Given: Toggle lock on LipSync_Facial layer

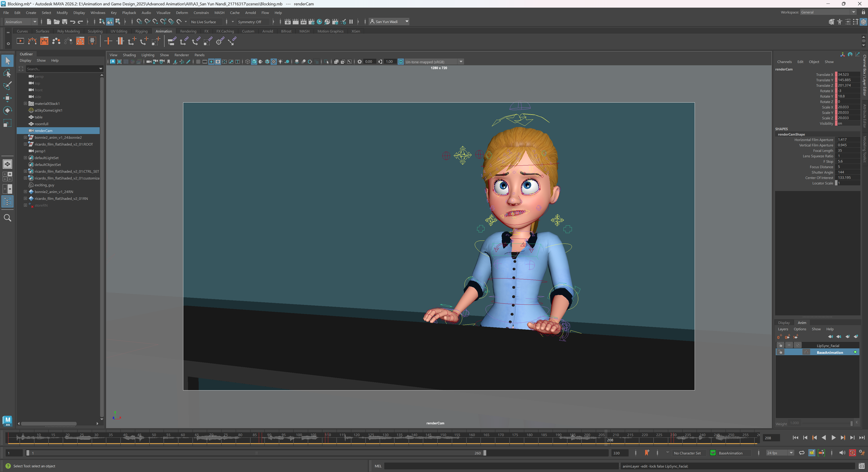Looking at the screenshot, I should coord(780,345).
